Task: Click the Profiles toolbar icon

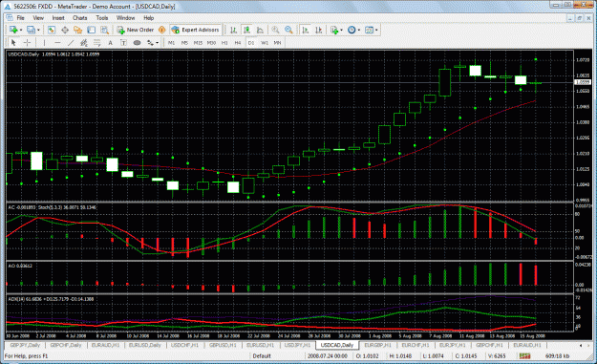Action: click(x=31, y=30)
